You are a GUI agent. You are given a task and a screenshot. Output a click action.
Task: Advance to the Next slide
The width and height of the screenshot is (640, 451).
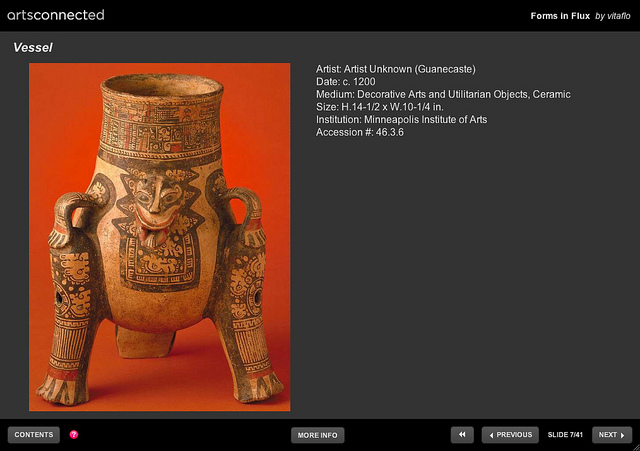(x=612, y=435)
